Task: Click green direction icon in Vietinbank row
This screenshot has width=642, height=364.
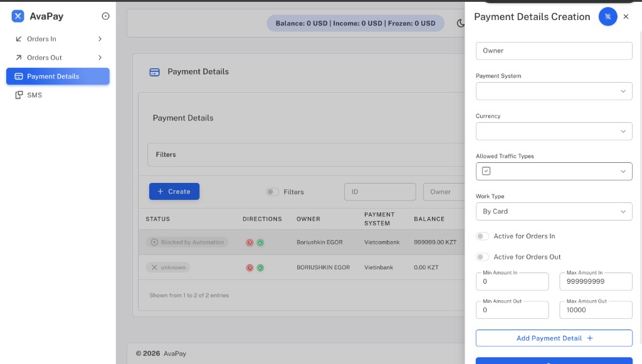Action: [260, 268]
